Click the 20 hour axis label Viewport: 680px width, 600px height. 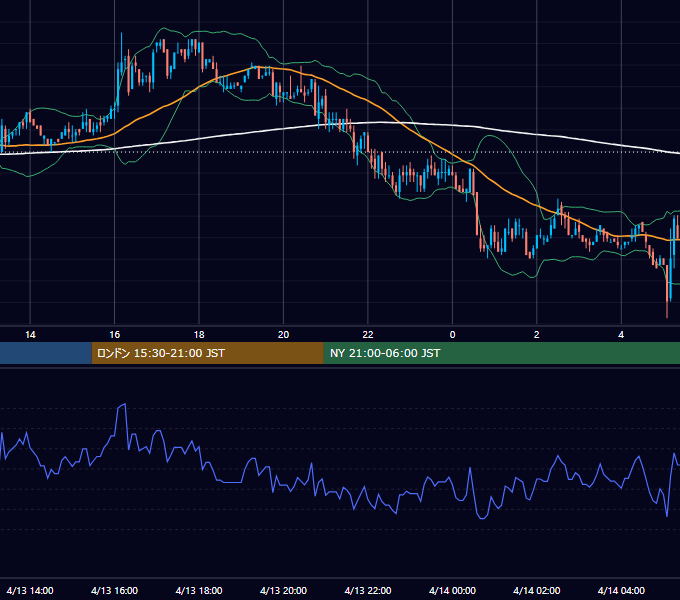(283, 335)
